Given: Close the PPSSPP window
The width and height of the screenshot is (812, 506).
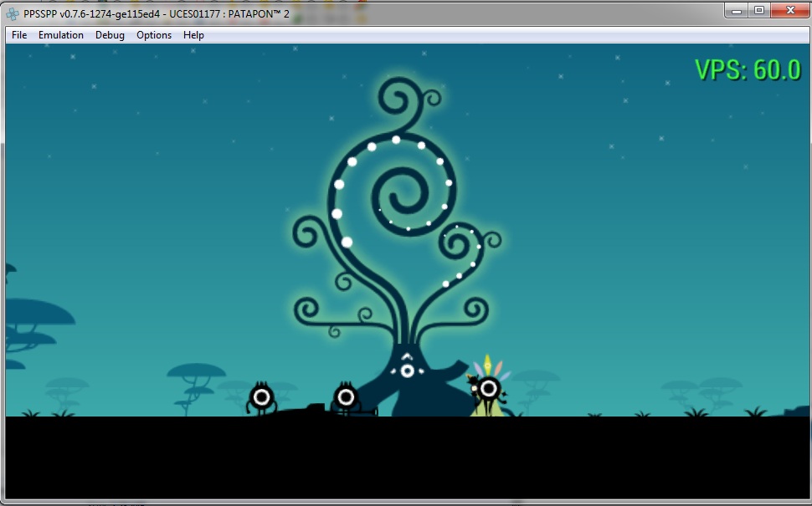Looking at the screenshot, I should click(789, 10).
